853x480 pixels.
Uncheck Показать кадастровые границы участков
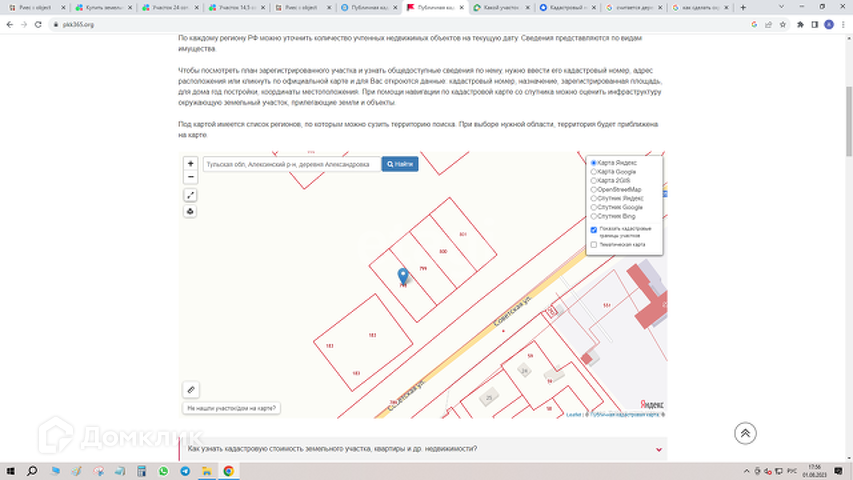(x=594, y=230)
